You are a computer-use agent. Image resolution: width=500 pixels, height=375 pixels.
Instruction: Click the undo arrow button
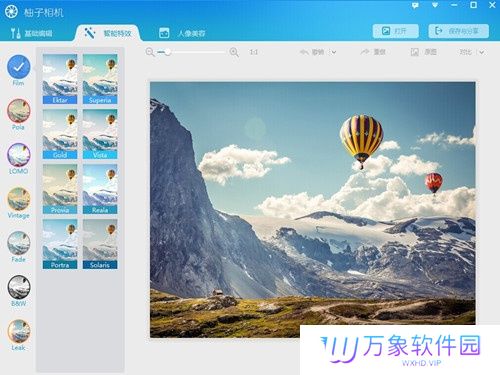[312, 52]
